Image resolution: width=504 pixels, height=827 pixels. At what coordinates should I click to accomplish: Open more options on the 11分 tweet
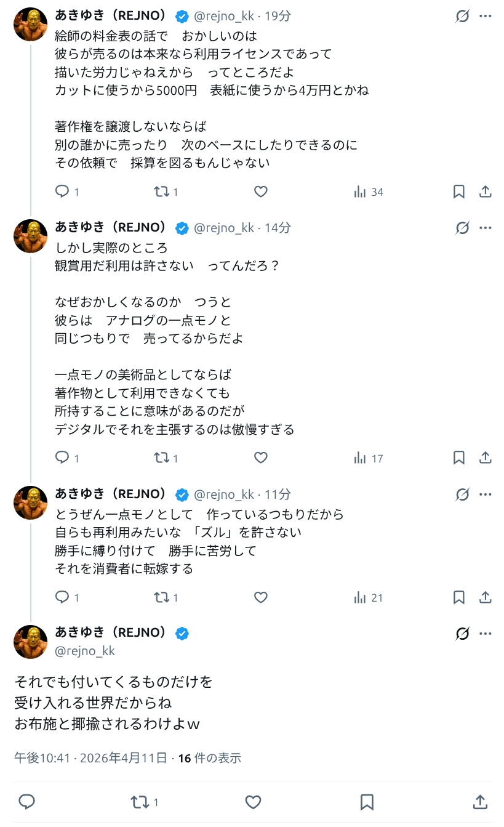486,494
